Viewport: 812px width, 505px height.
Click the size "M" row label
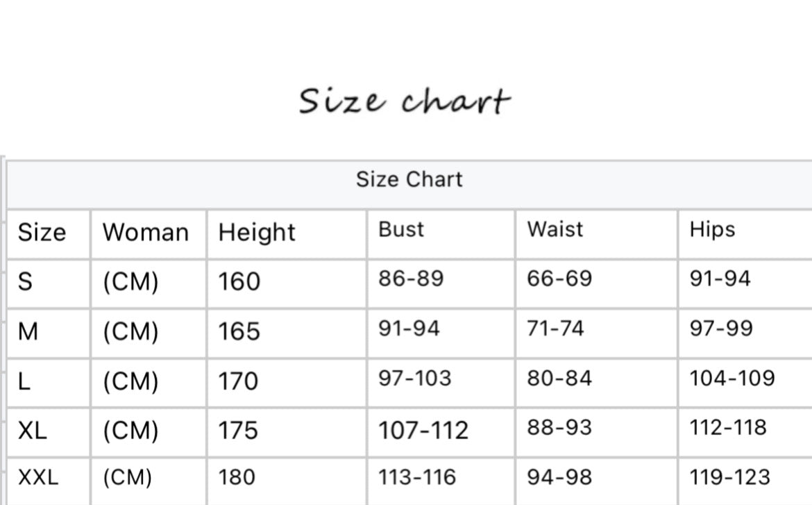pyautogui.click(x=28, y=331)
